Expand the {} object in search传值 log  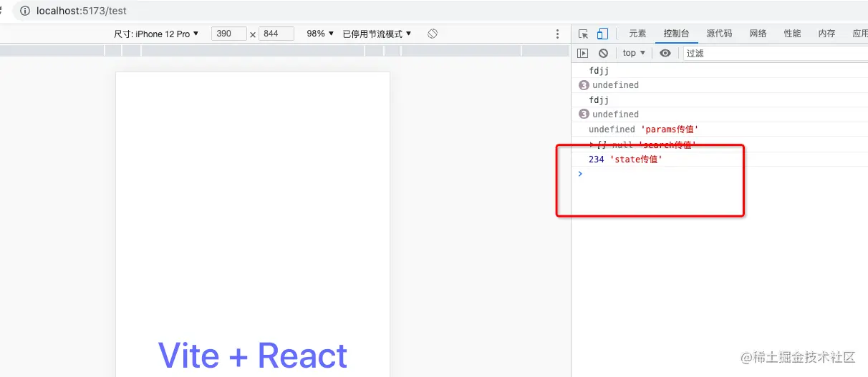click(592, 145)
